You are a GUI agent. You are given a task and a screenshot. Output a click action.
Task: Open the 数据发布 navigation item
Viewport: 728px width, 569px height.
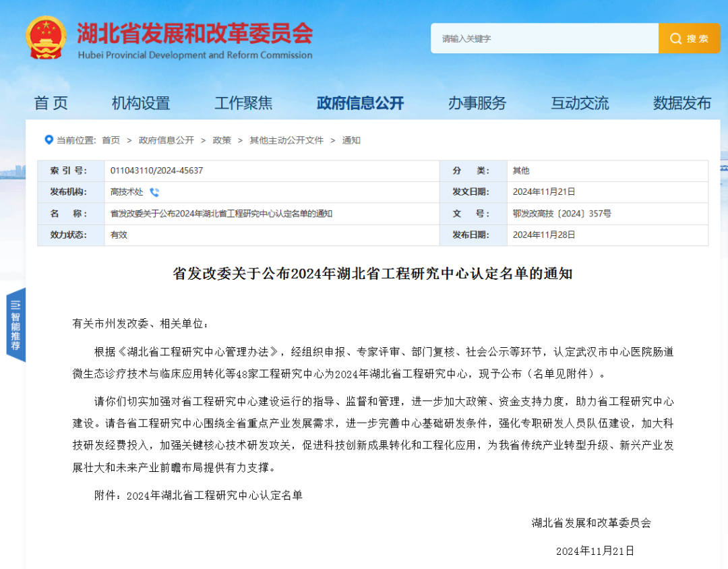(x=682, y=102)
